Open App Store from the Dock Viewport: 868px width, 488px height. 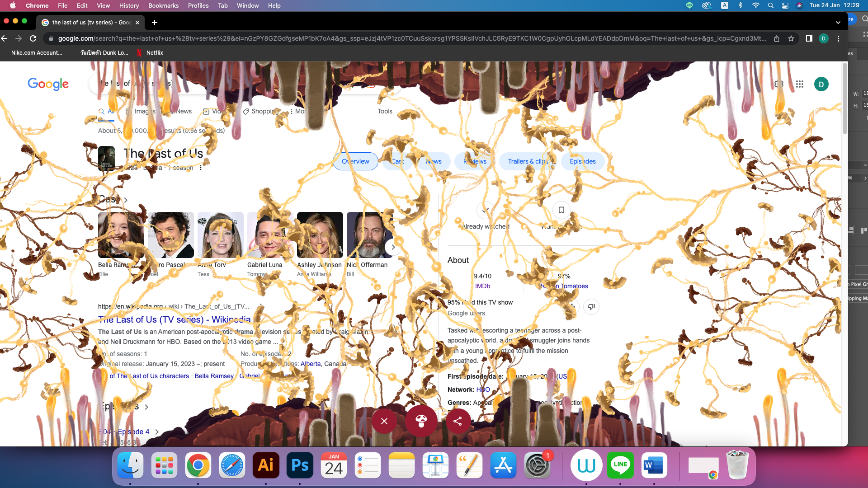503,465
